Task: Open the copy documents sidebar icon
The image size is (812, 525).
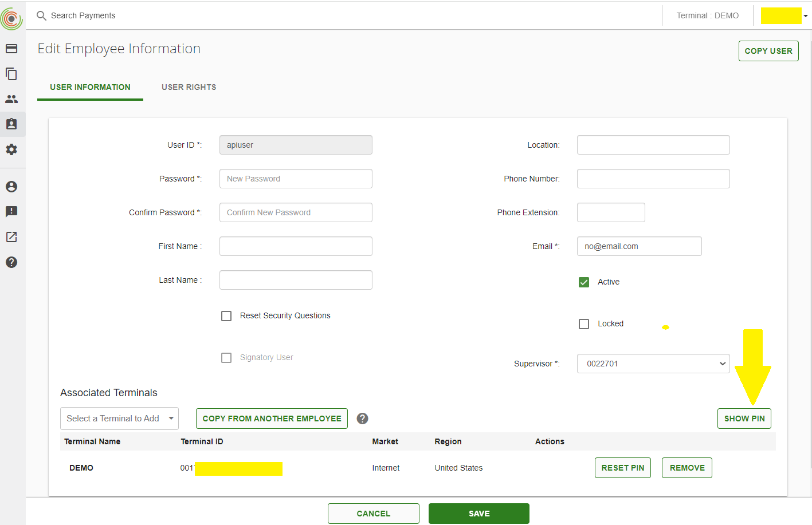Action: (11, 74)
